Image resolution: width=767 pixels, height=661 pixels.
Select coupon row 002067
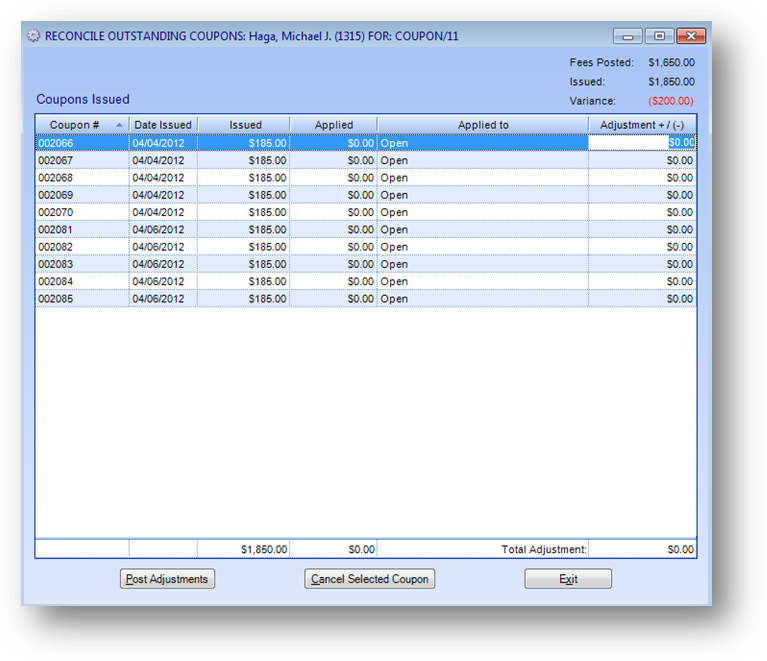tap(365, 160)
